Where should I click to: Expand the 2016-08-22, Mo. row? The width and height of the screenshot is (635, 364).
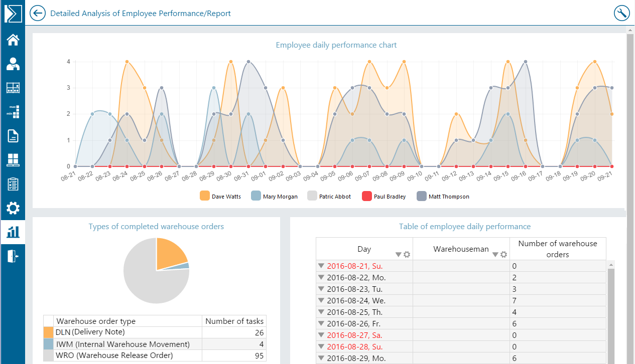tap(321, 277)
